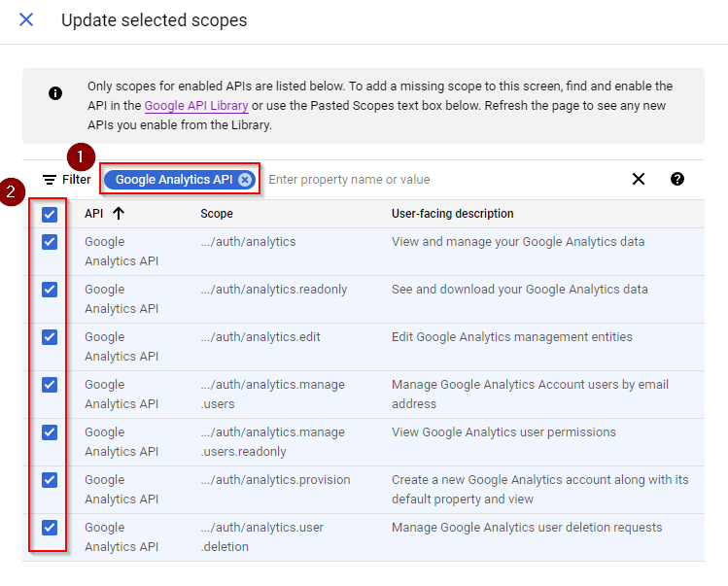
Task: Click the User-facing description column header
Action: 452,214
